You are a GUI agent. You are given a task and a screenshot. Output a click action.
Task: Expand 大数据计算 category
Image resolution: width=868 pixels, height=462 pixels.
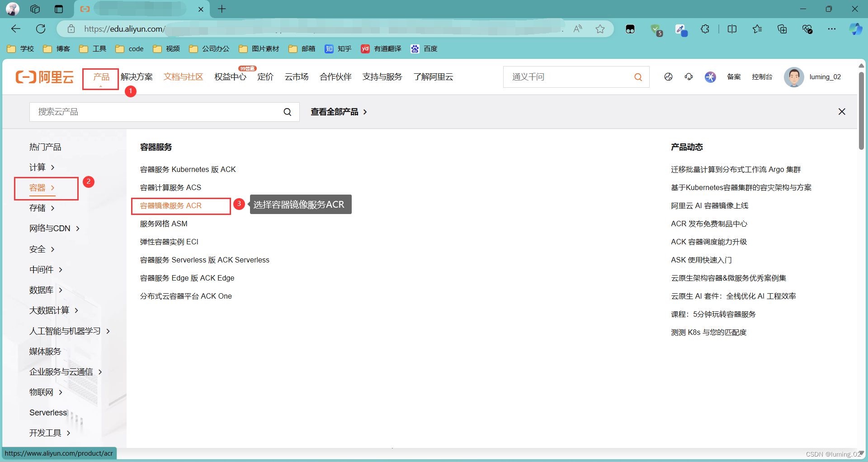pos(54,310)
